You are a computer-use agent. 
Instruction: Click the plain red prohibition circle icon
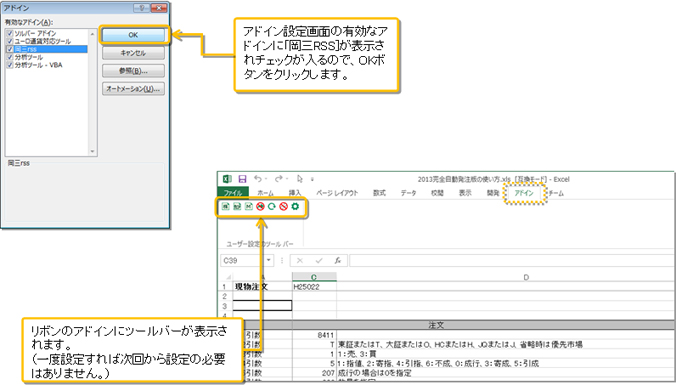[x=283, y=207]
